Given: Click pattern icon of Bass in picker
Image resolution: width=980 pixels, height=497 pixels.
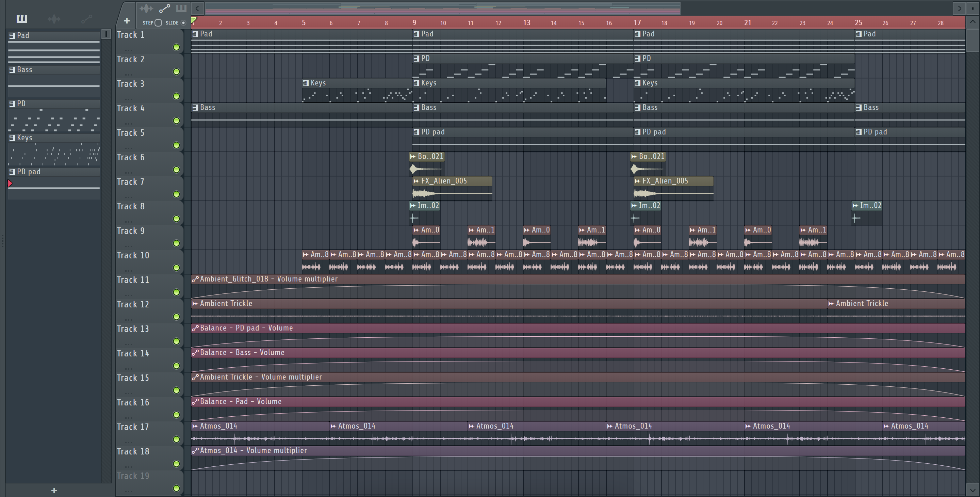Looking at the screenshot, I should pos(12,70).
